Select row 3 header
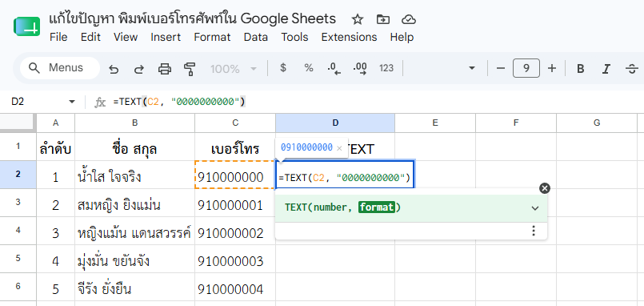The height and width of the screenshot is (306, 644). (18, 203)
